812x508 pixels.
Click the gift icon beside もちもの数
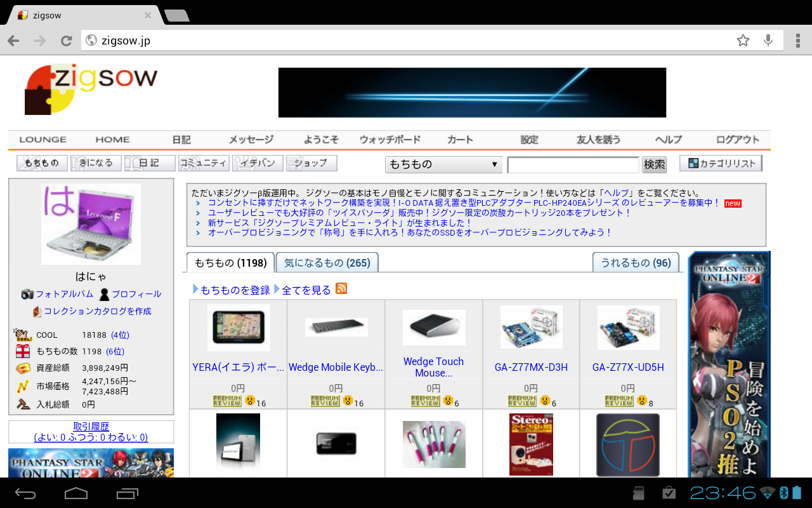(23, 351)
